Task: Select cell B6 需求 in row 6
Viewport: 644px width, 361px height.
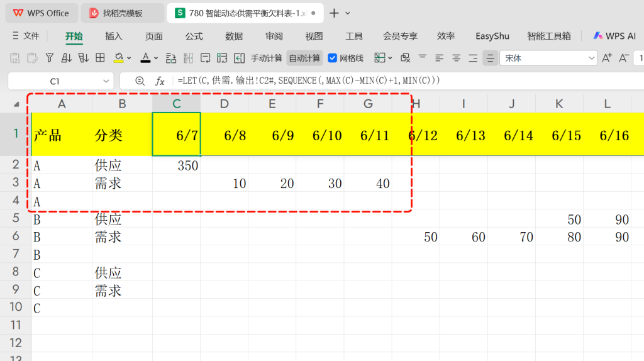Action: tap(122, 236)
